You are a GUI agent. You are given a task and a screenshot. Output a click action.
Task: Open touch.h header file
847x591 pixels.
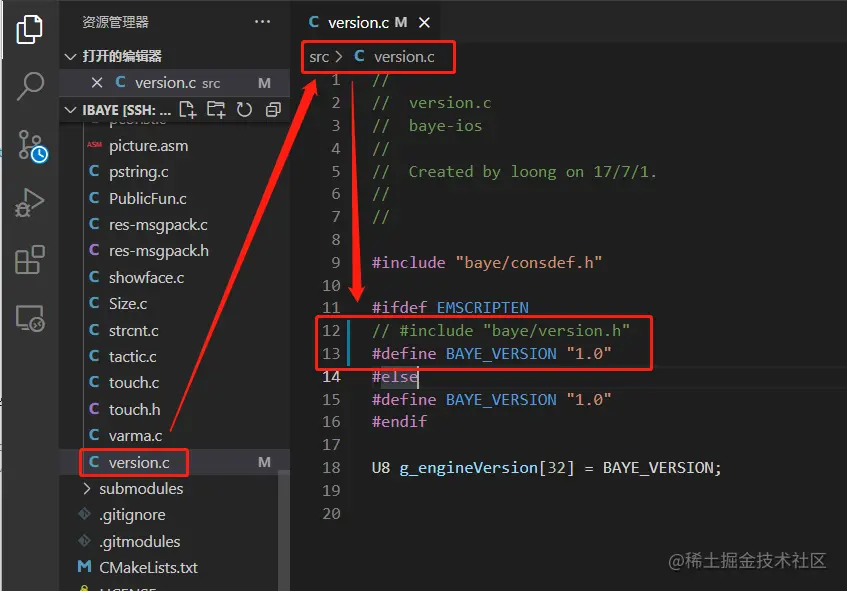pos(135,409)
